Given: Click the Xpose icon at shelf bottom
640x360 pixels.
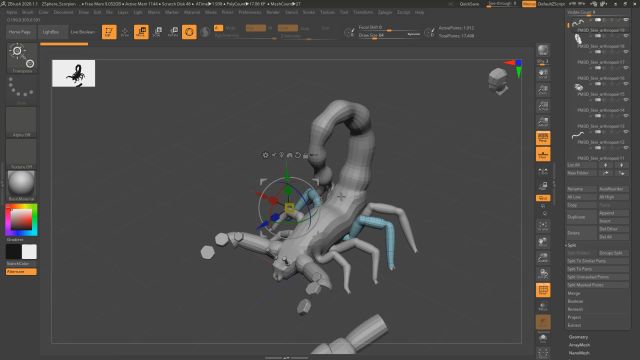Looking at the screenshot, I should pyautogui.click(x=543, y=353).
